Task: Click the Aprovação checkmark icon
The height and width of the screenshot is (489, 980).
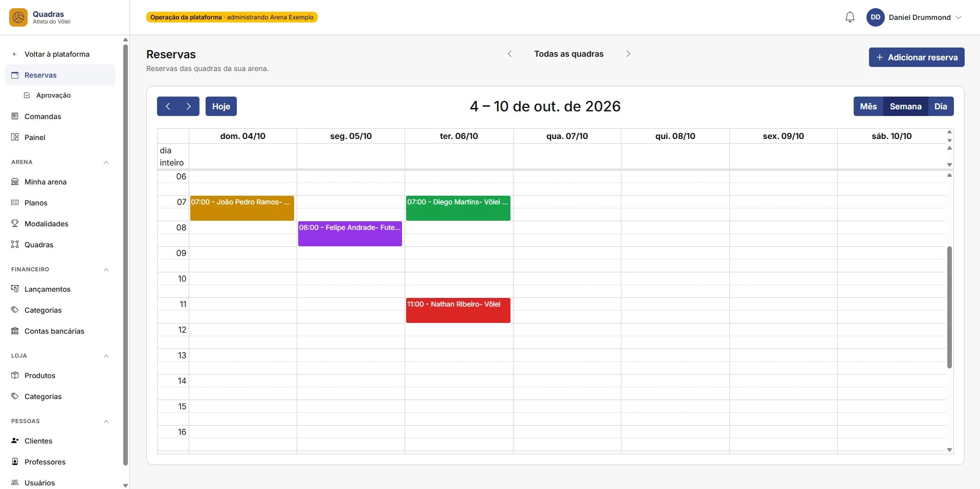Action: pyautogui.click(x=27, y=95)
